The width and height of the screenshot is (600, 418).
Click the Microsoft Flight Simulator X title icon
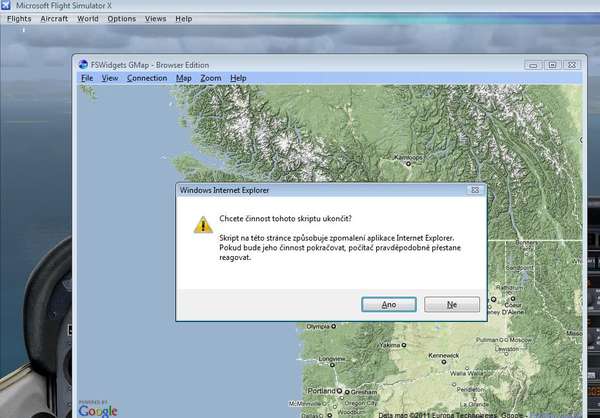point(8,6)
